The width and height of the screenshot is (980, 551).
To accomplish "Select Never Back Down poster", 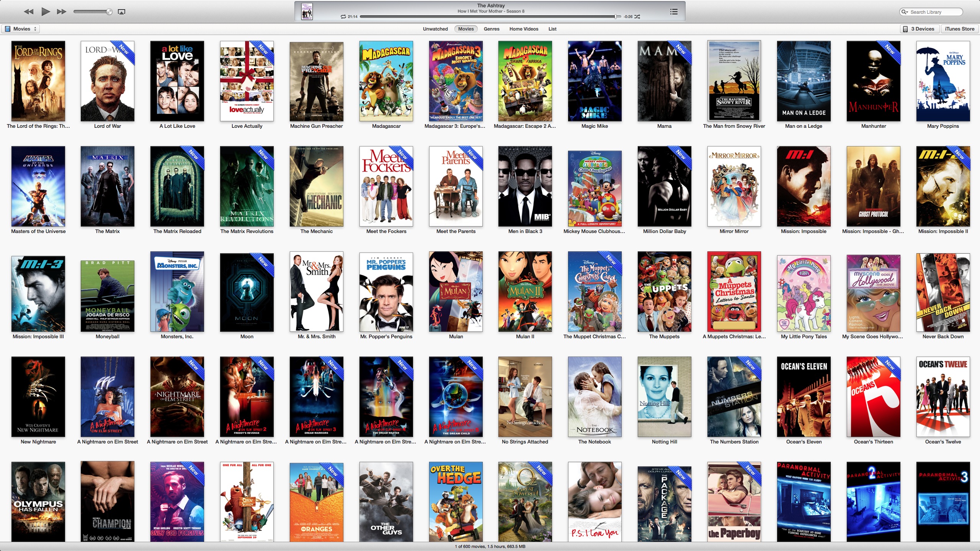I will [x=943, y=292].
